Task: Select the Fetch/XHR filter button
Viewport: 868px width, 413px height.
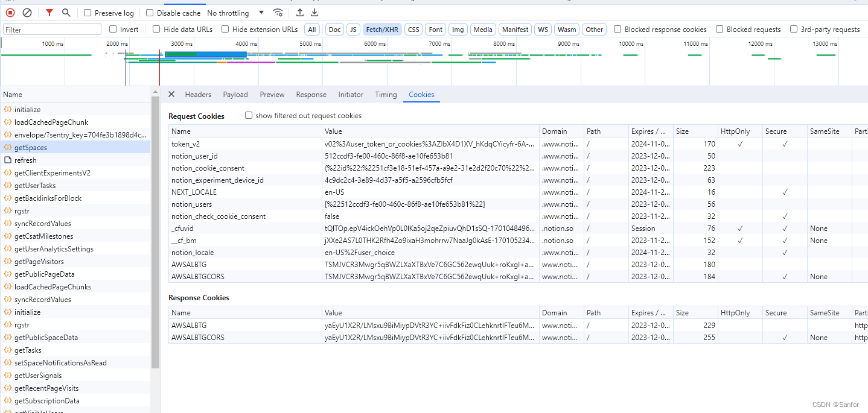Action: [382, 29]
